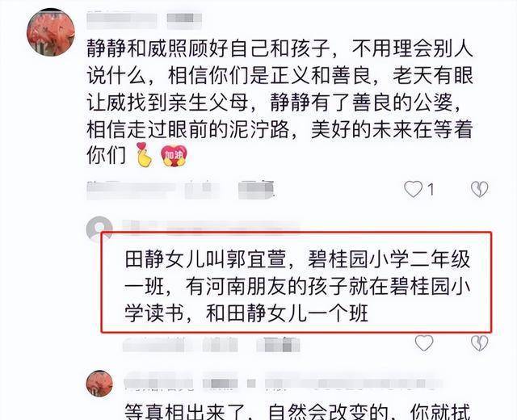Like the red-boxed reply comment

pos(423,342)
